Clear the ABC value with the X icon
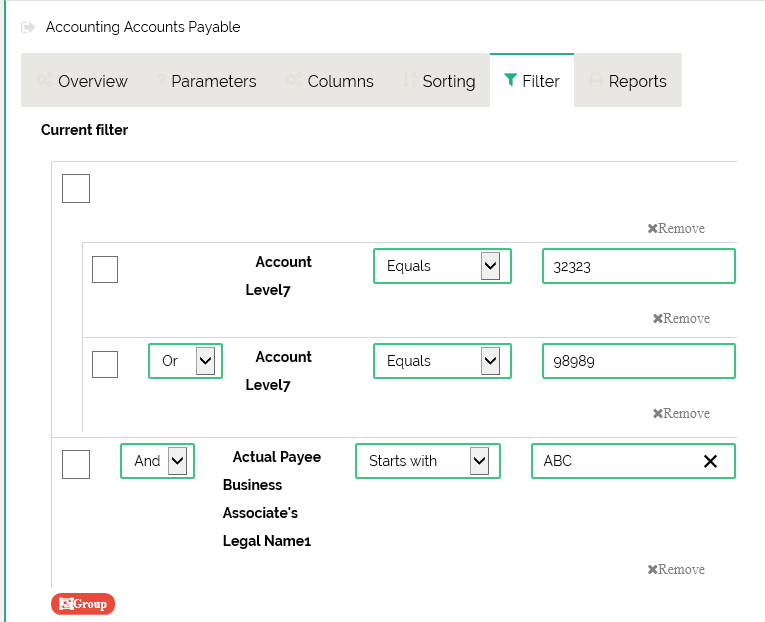 coord(710,461)
